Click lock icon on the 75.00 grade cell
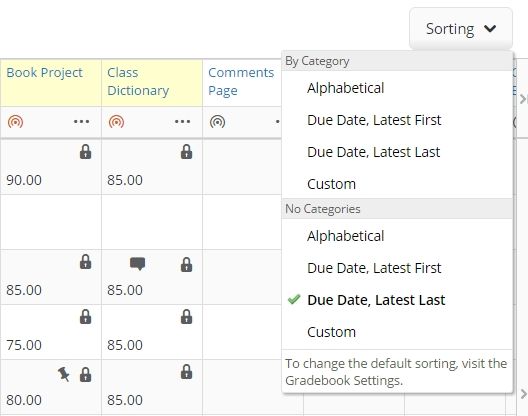The height and width of the screenshot is (416, 528). click(x=86, y=317)
